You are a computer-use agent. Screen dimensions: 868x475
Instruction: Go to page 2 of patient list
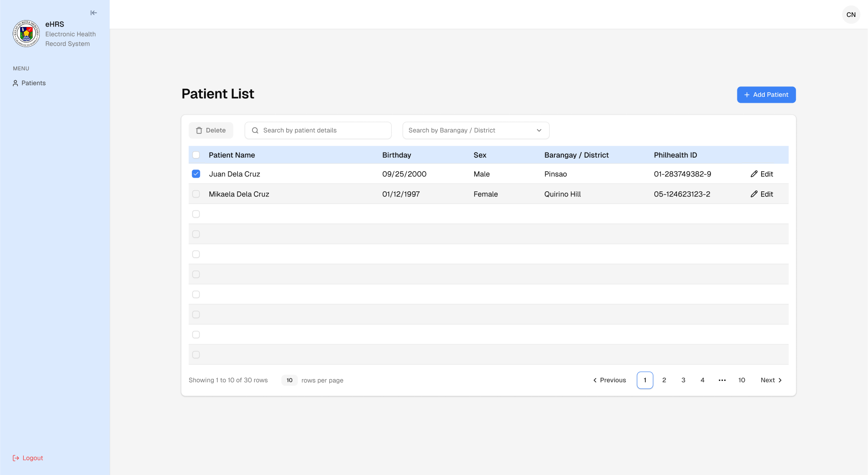[x=664, y=380]
